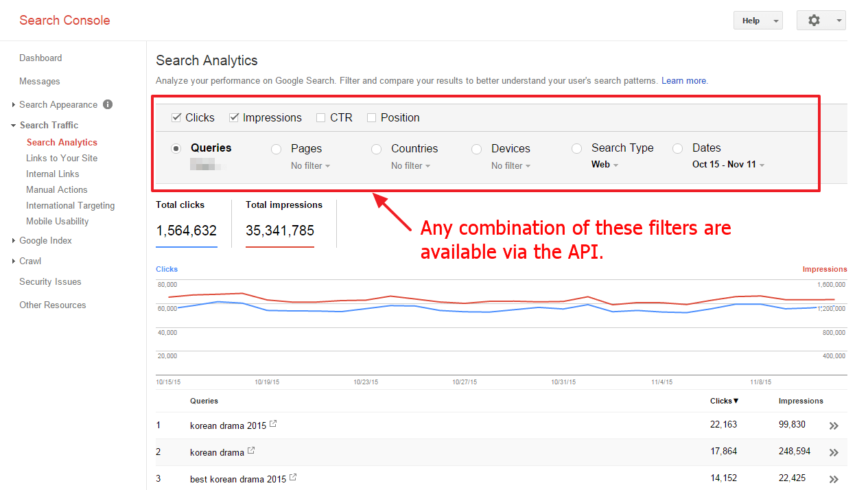Click double-arrow icon for korean drama 2015 row
The width and height of the screenshot is (868, 490).
click(x=834, y=425)
